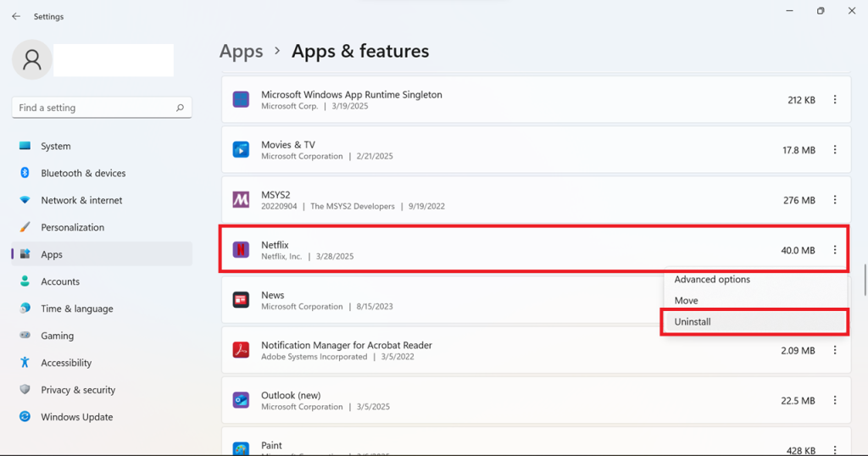Restore down the Settings window
The image size is (868, 456).
click(821, 10)
